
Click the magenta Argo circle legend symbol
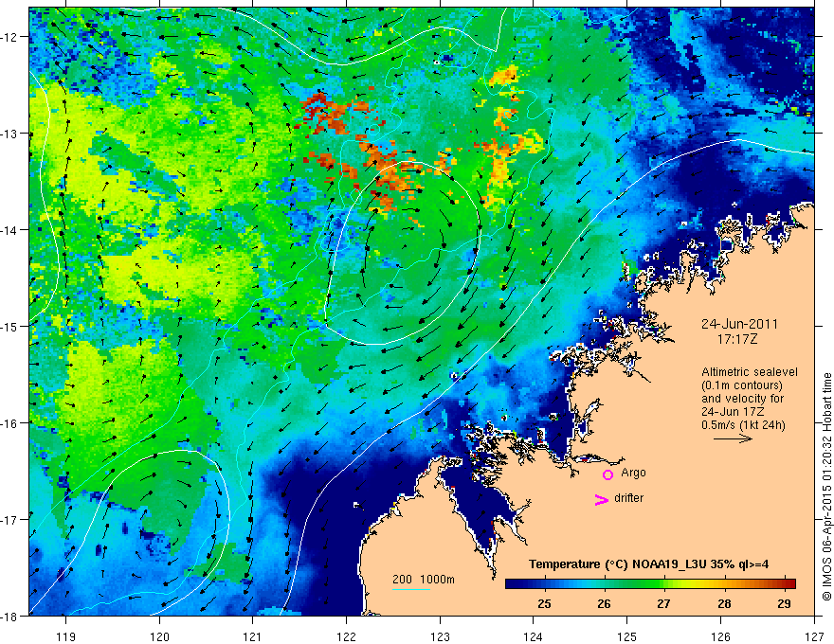(x=607, y=474)
